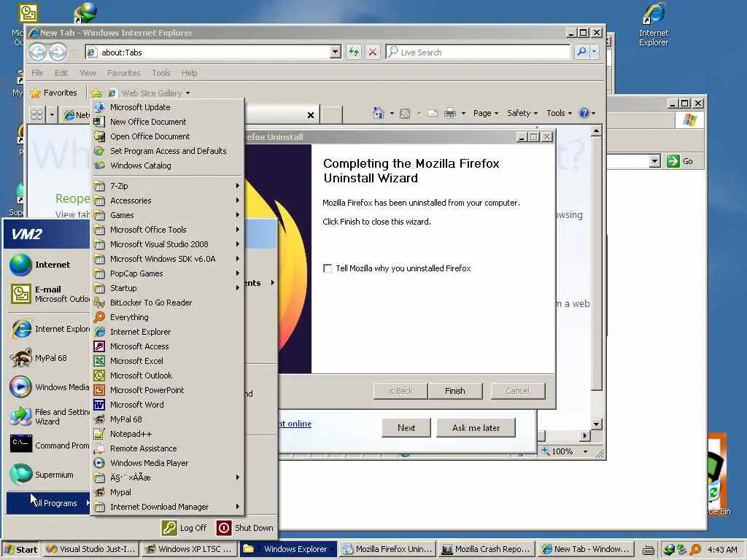This screenshot has width=747, height=560.
Task: Launch Internet Explorer from programs list
Action: pyautogui.click(x=168, y=332)
